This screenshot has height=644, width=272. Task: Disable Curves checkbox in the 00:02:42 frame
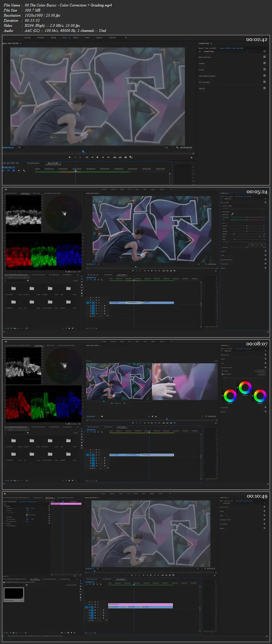coord(265,69)
